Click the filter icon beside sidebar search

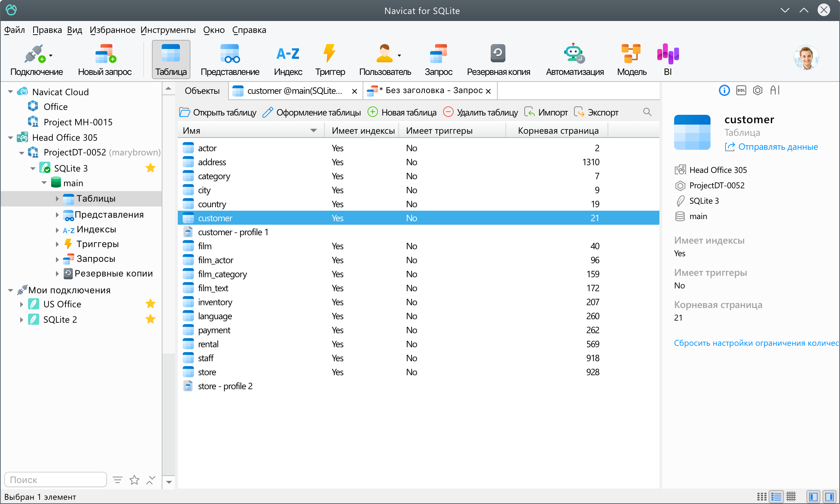pos(118,480)
